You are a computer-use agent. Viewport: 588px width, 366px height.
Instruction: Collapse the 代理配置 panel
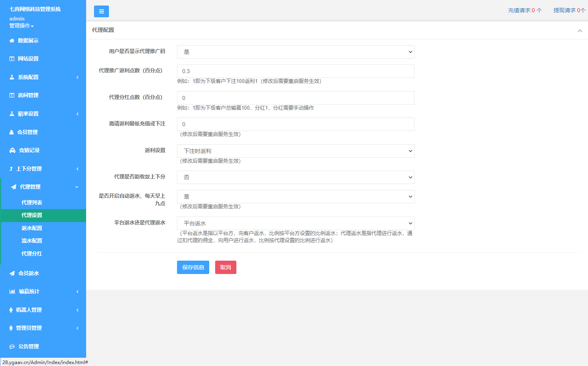tap(580, 30)
